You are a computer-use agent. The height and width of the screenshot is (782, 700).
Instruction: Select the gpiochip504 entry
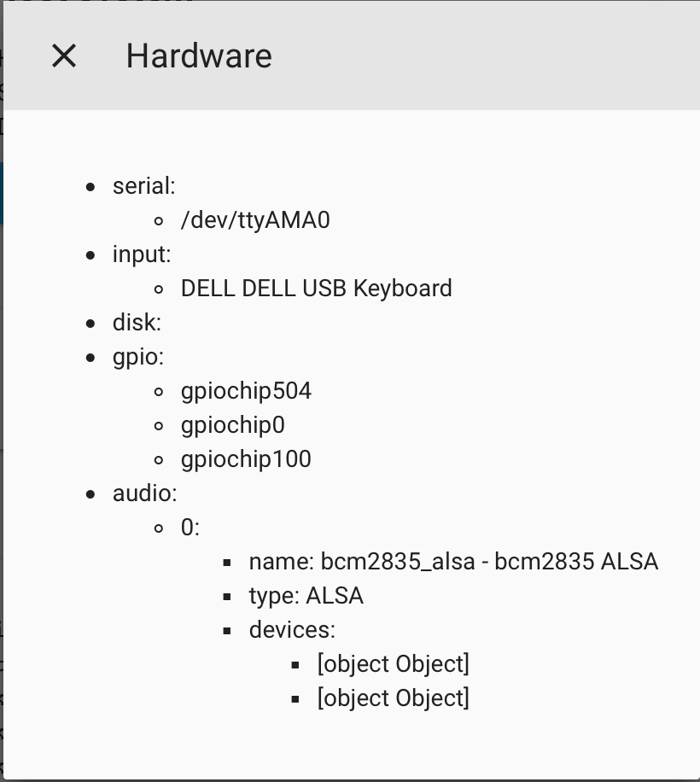click(x=246, y=390)
